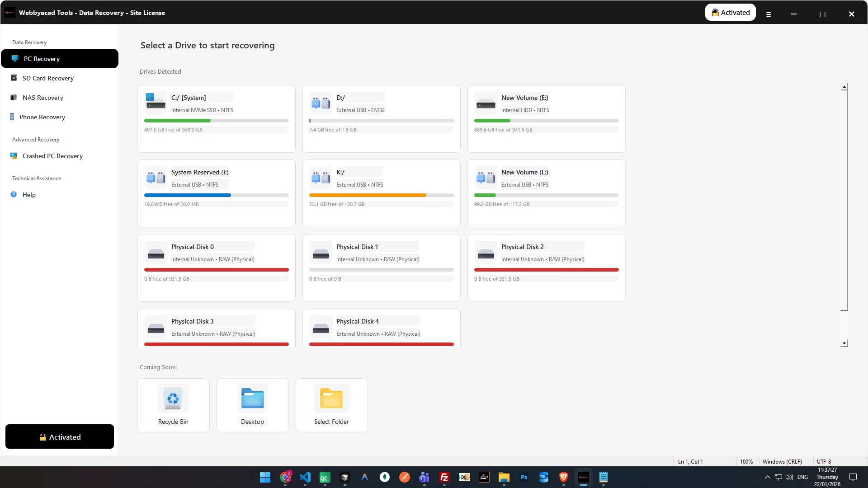Screen dimensions: 868x488
Task: Select the PC Recovery sidebar icon
Action: (14, 58)
